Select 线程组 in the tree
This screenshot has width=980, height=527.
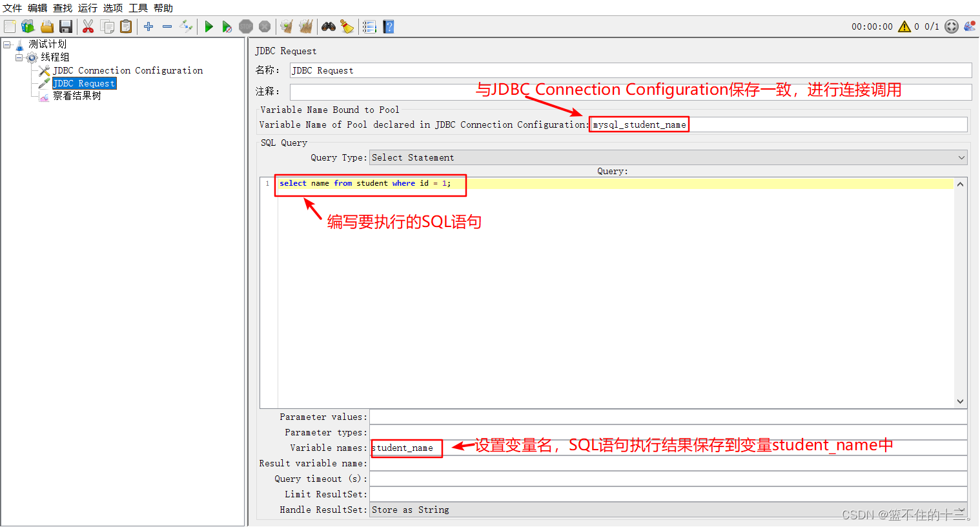pyautogui.click(x=55, y=57)
